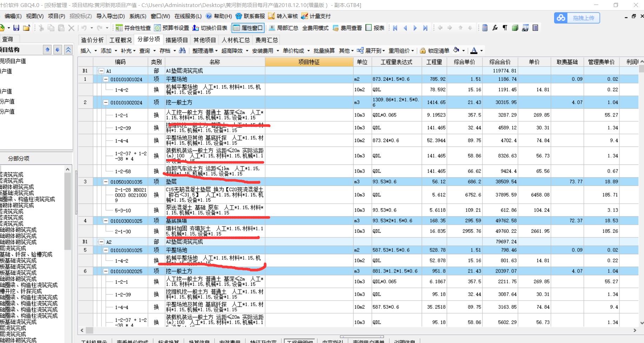
Task: Open the 插入 dropdown
Action: coord(88,51)
